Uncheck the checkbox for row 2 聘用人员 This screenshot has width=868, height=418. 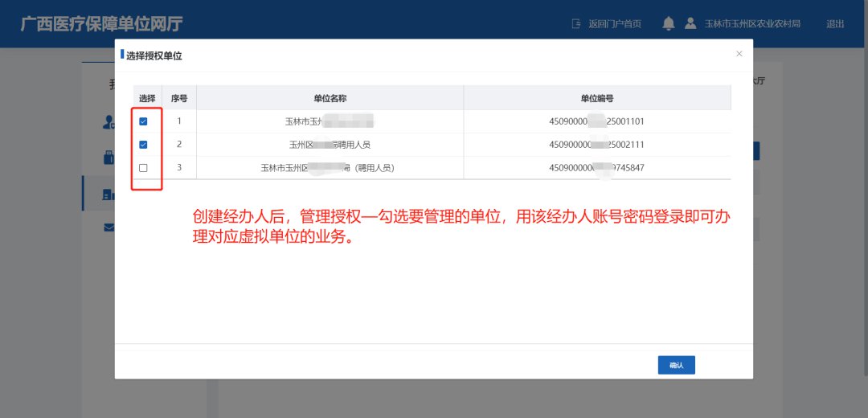[143, 145]
